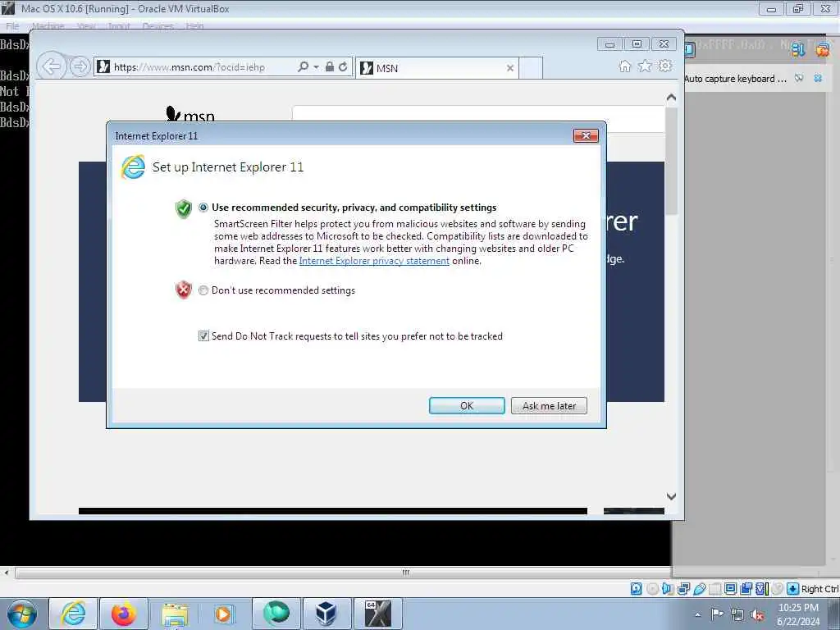This screenshot has height=630, width=840.
Task: Open VirtualBox Machine menu
Action: (x=48, y=25)
